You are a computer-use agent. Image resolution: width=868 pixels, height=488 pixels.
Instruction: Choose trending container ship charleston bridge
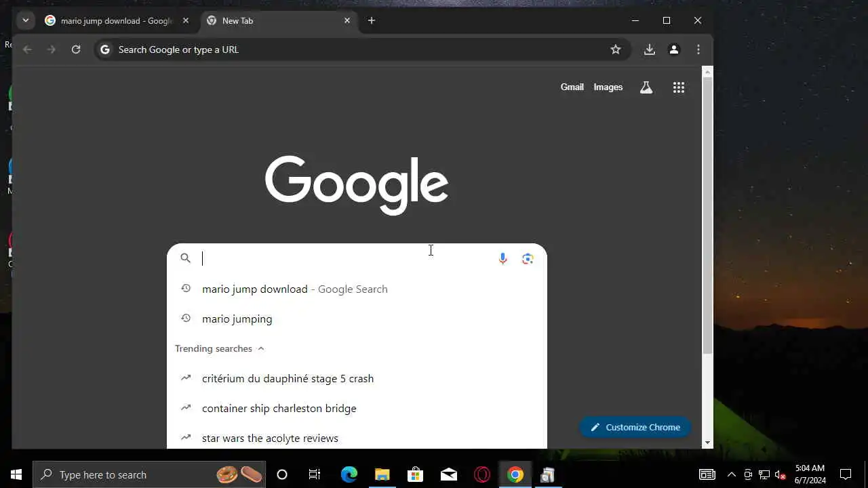tap(357, 408)
